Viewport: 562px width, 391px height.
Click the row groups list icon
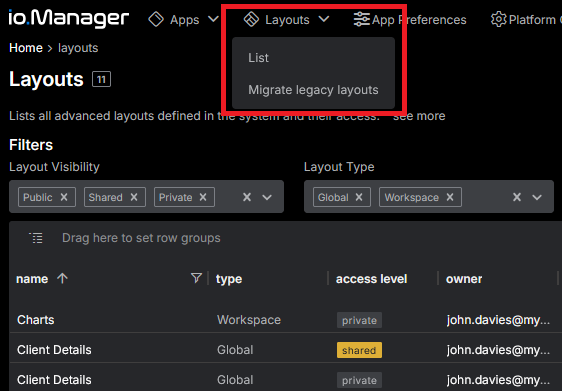click(36, 238)
